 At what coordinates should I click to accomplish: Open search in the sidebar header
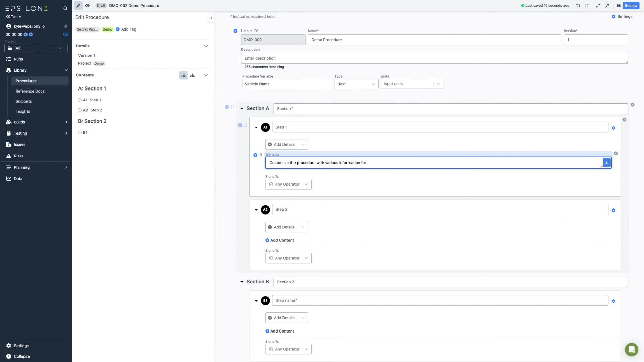coord(65,8)
